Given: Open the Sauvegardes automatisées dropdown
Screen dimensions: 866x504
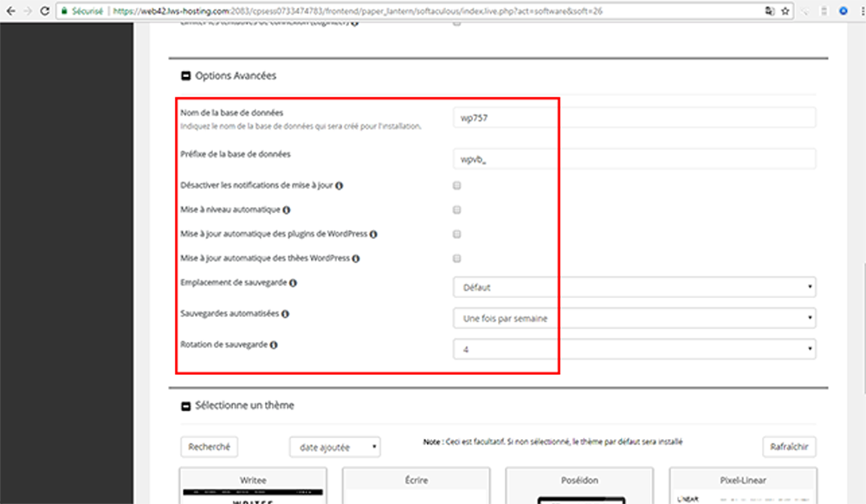Looking at the screenshot, I should point(634,318).
